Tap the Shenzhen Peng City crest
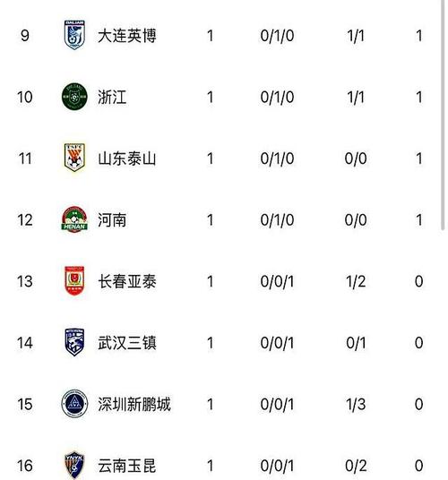This screenshot has width=448, height=480. click(74, 404)
